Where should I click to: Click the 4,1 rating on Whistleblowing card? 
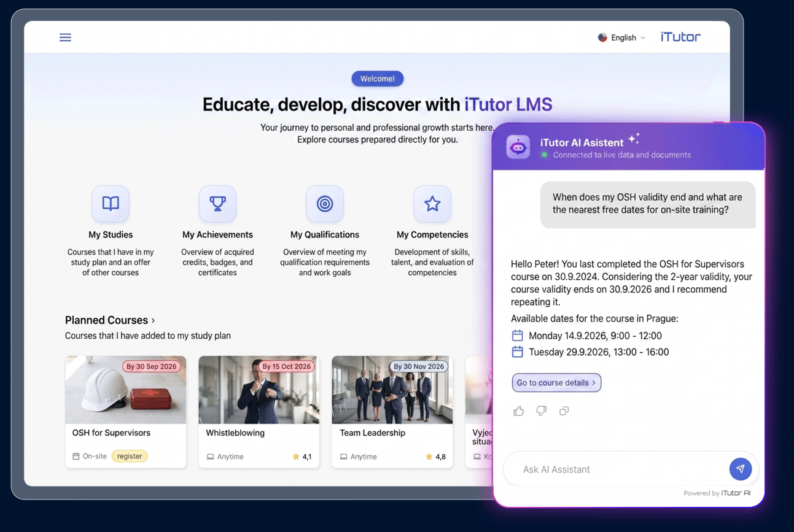(307, 457)
